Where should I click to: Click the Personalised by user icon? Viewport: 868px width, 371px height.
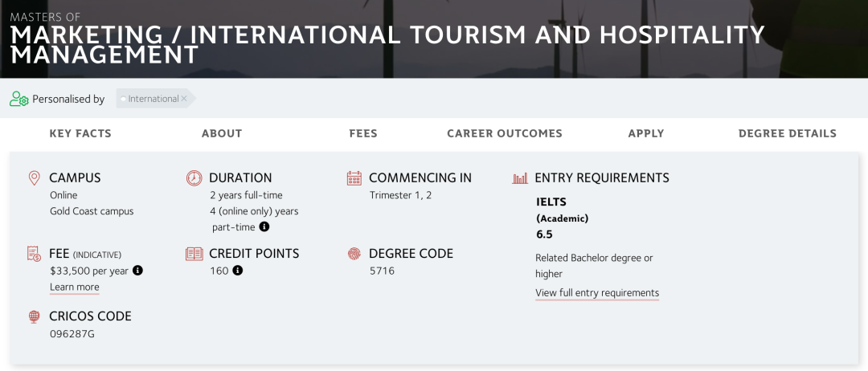tap(18, 99)
